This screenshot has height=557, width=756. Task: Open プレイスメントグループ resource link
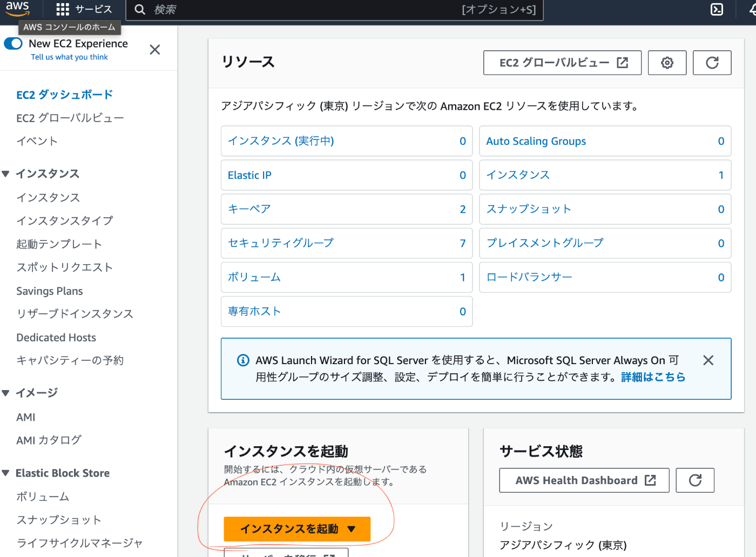pos(545,243)
